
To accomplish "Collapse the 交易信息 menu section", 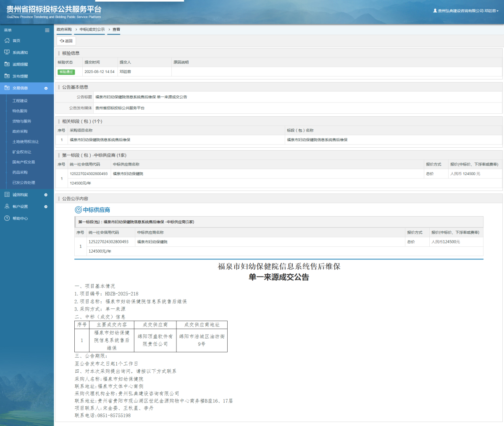I will pos(46,88).
